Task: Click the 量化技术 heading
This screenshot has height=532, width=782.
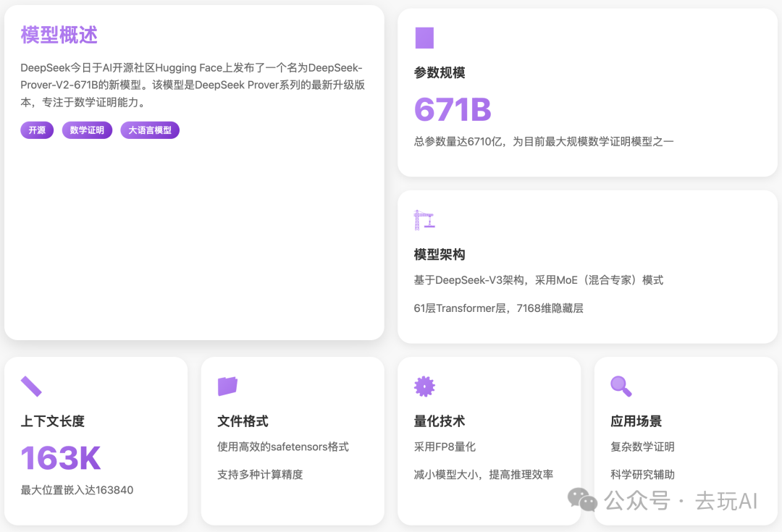Action: [440, 421]
